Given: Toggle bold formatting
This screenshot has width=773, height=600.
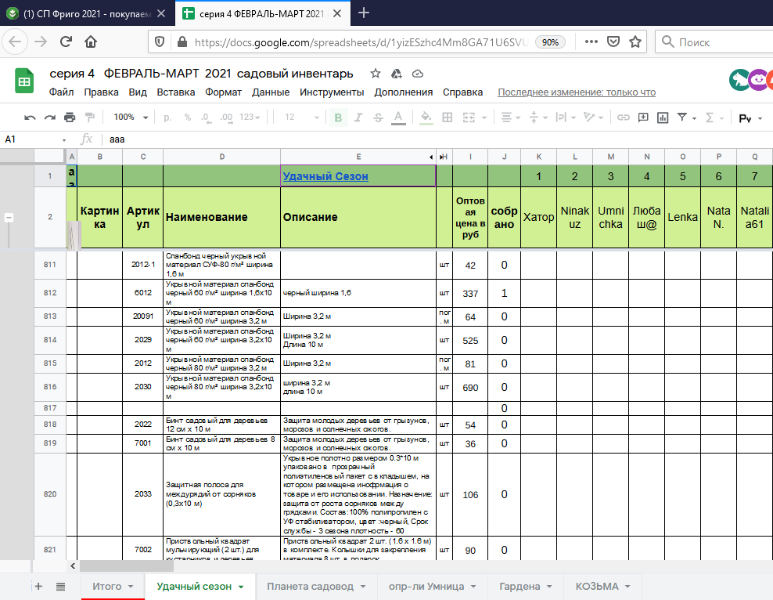Looking at the screenshot, I should tap(339, 117).
